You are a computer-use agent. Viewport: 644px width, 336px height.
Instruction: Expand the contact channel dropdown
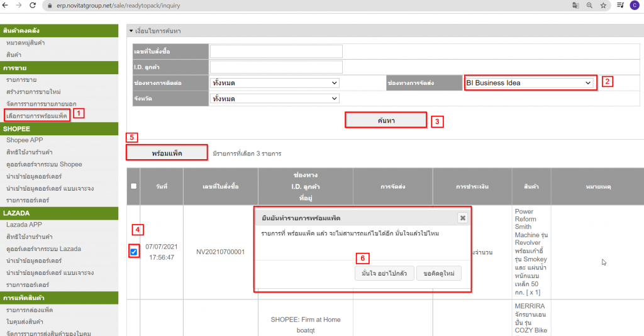pyautogui.click(x=274, y=82)
